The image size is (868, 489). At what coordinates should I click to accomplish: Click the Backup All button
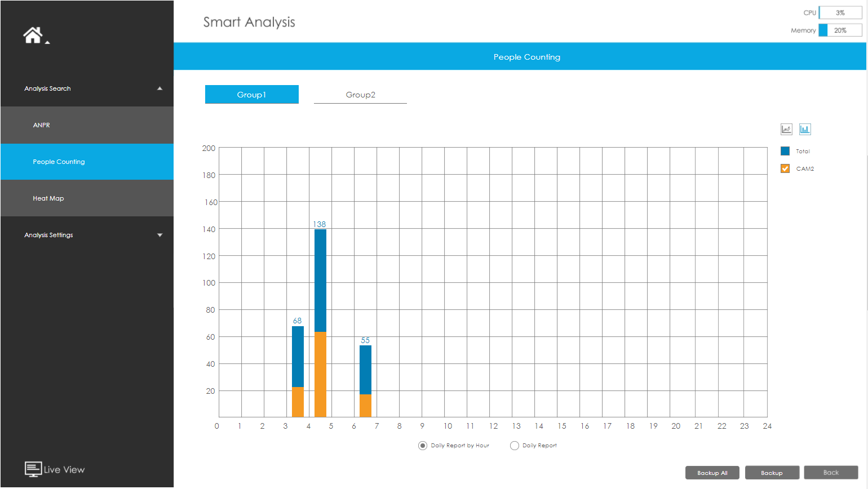[712, 473]
